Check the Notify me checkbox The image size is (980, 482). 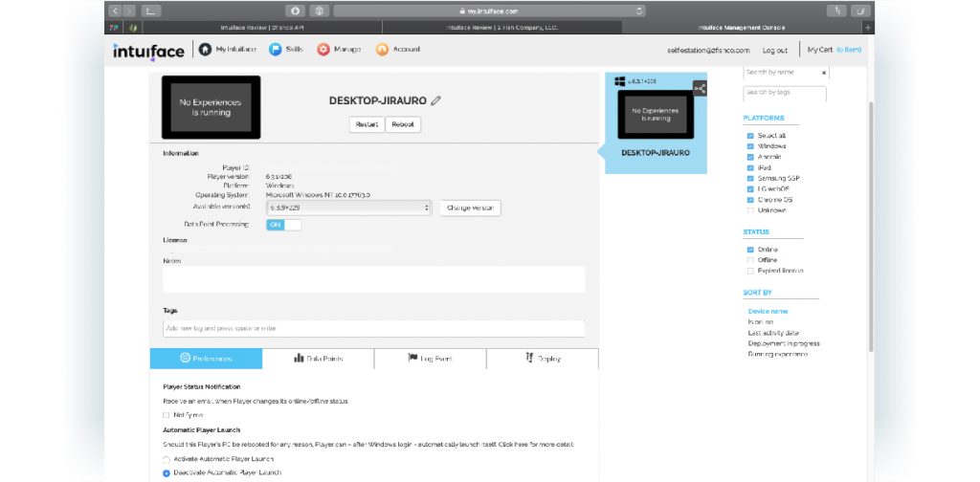tap(167, 415)
